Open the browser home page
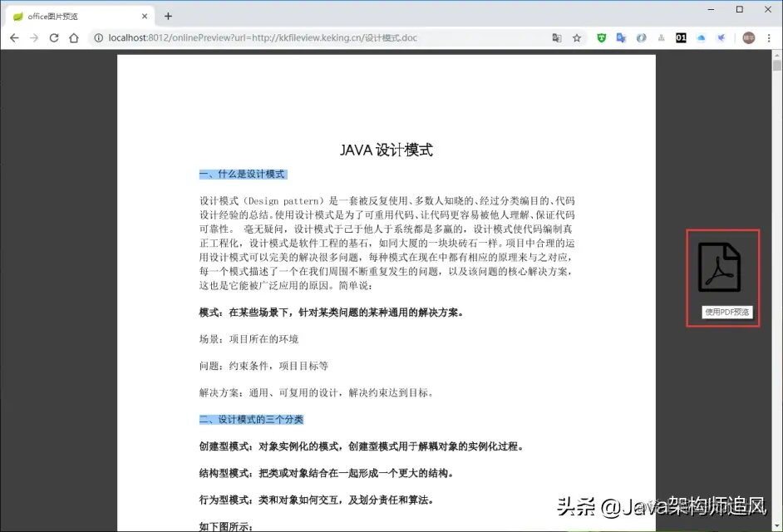The width and height of the screenshot is (783, 532). (74, 38)
